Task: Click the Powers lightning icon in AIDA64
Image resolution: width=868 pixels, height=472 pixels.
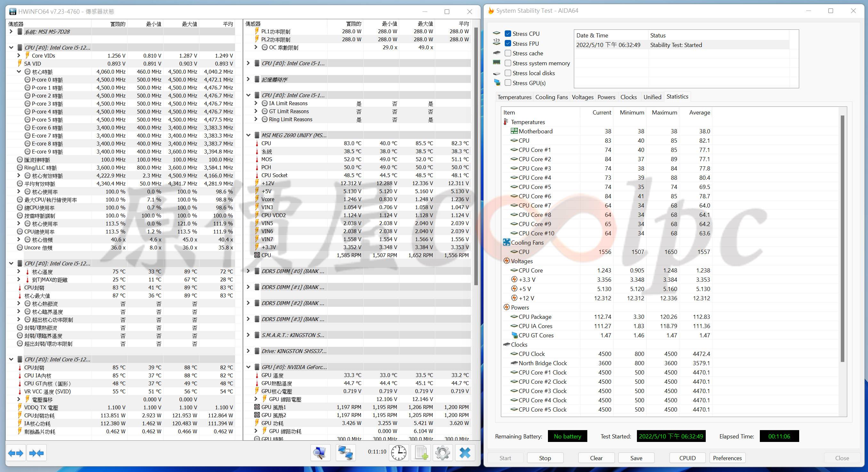Action: tap(506, 307)
